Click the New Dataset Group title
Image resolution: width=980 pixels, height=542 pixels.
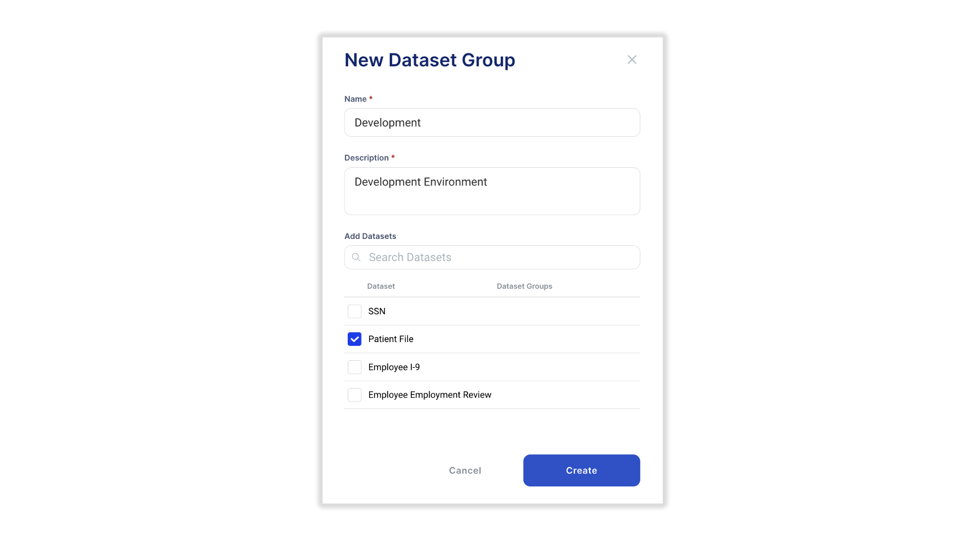pos(430,60)
